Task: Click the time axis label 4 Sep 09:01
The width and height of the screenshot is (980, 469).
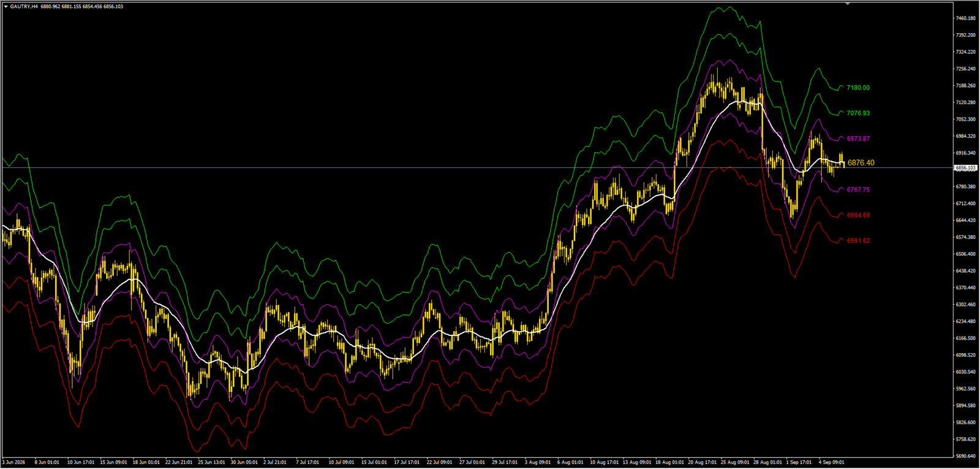Action: click(x=832, y=462)
